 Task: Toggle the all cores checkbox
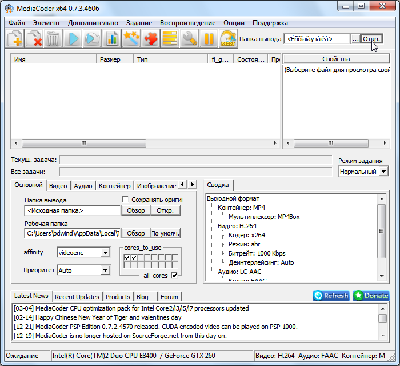(174, 275)
